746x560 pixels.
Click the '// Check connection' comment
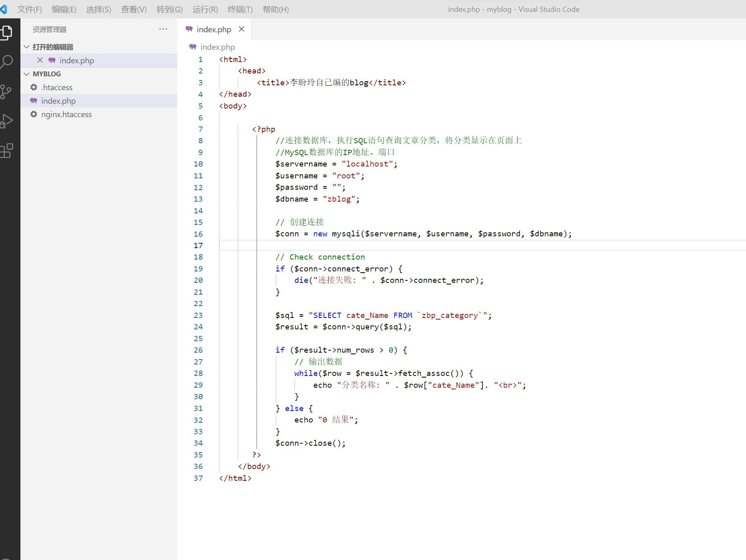pyautogui.click(x=320, y=257)
